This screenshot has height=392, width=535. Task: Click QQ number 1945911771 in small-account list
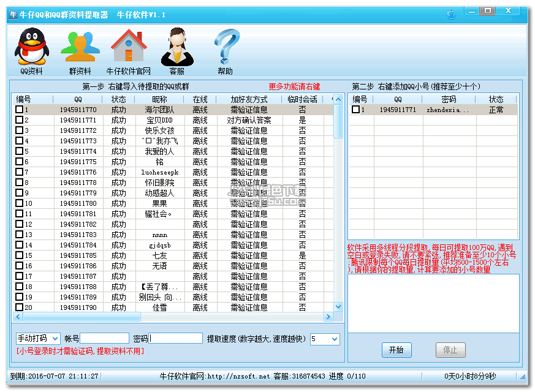pyautogui.click(x=398, y=110)
